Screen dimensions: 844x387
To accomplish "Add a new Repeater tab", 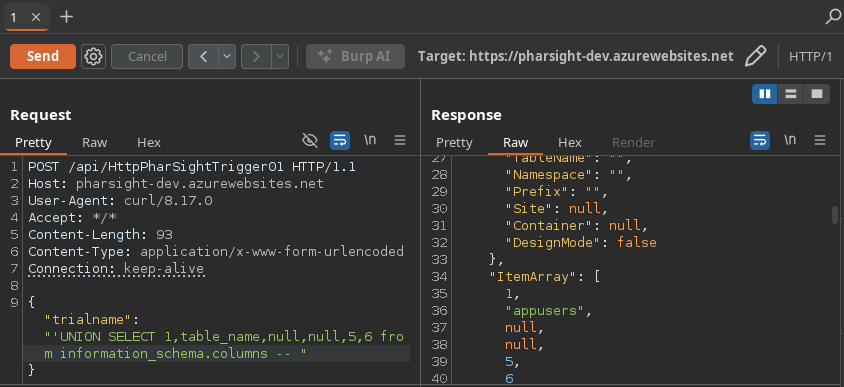I will (66, 17).
